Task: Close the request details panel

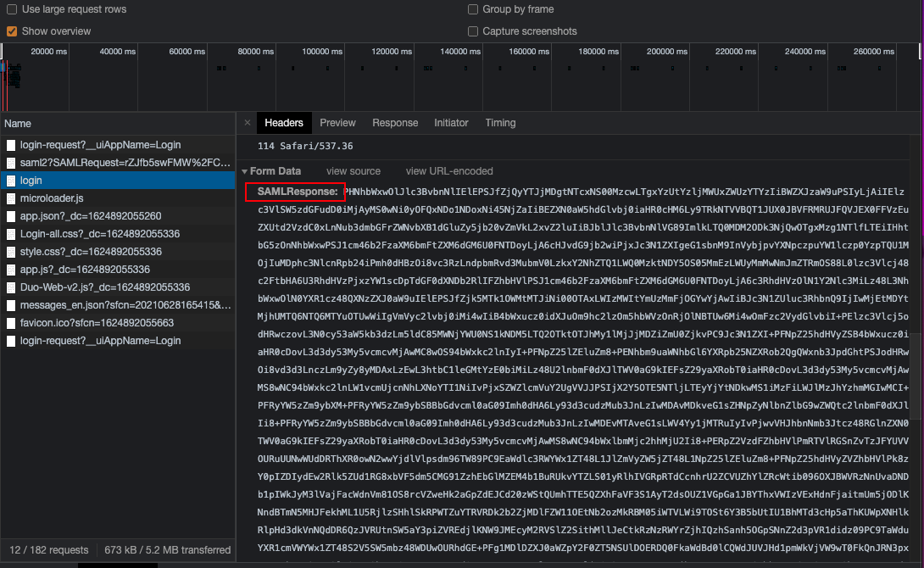Action: pos(248,123)
